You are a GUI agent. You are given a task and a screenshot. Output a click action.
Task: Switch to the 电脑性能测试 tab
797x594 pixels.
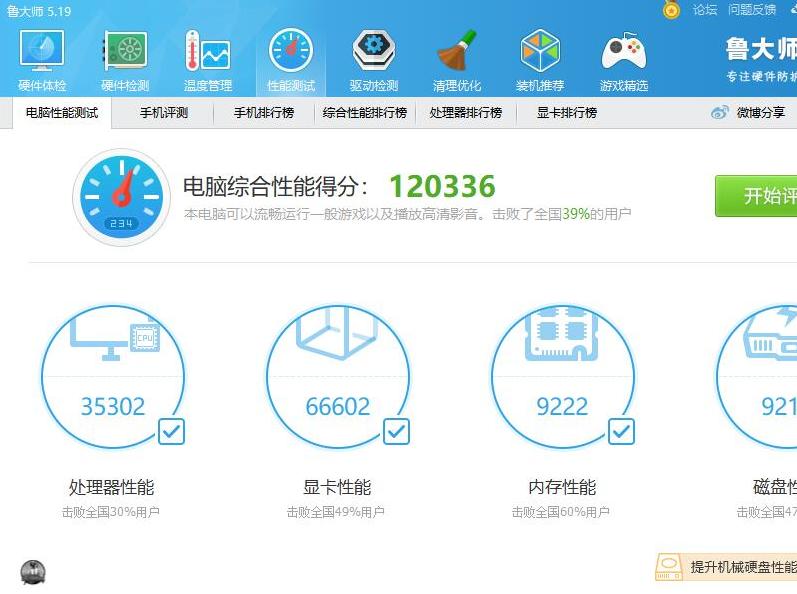[62, 113]
